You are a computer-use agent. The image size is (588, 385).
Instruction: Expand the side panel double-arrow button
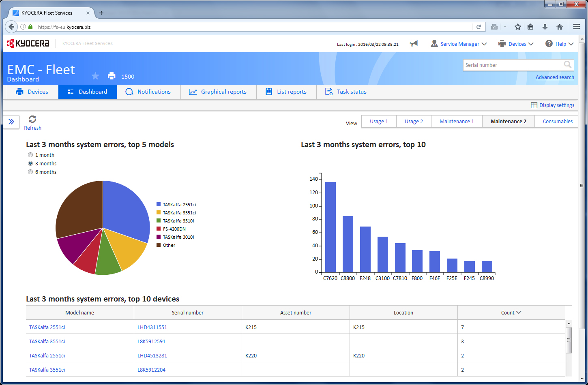tap(11, 122)
